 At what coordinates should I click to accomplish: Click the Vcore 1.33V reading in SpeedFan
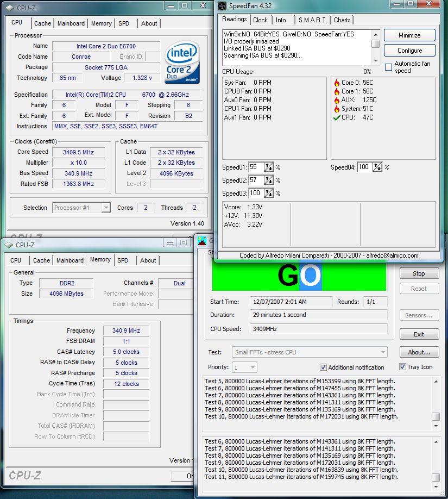243,207
